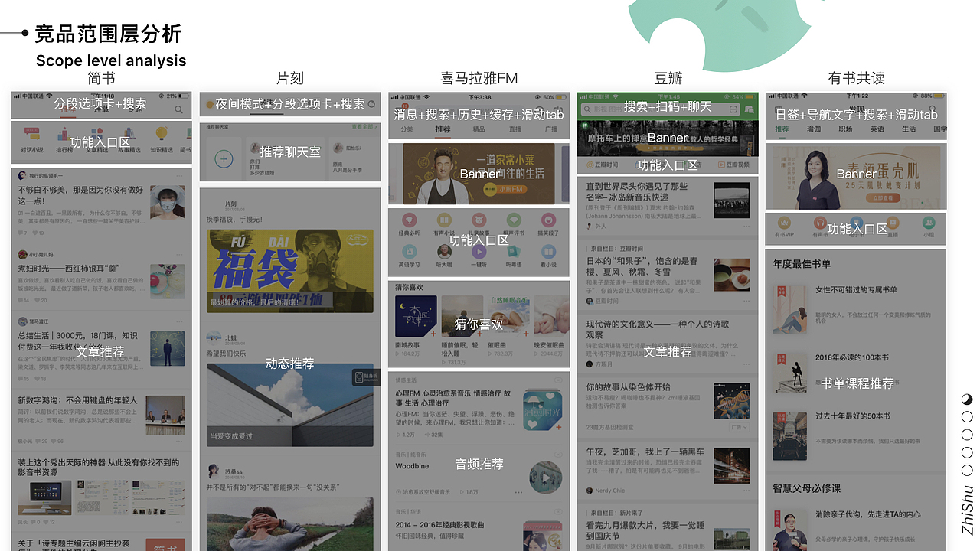
Task: Tap the search magnifier in the 简书 screen
Action: 178,110
